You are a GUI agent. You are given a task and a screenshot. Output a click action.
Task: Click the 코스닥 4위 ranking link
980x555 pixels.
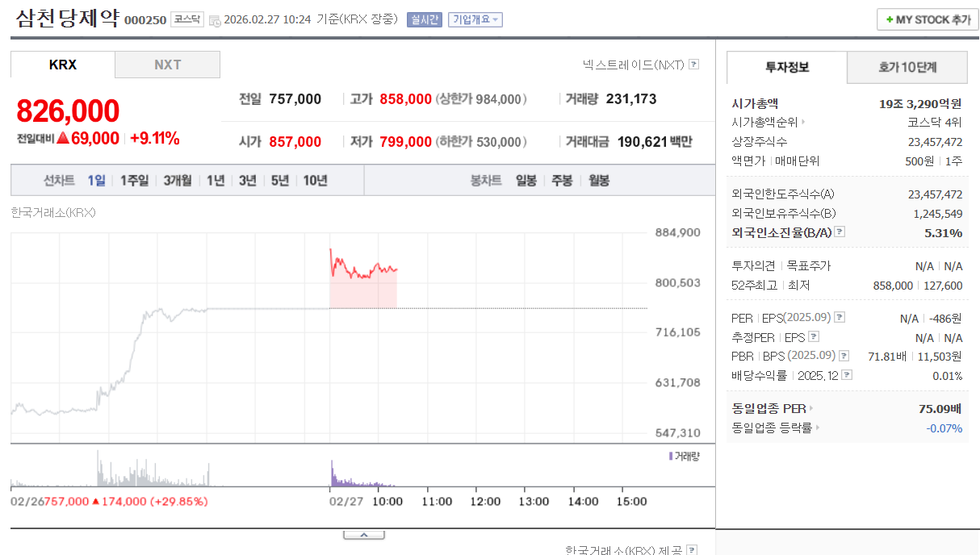[935, 123]
